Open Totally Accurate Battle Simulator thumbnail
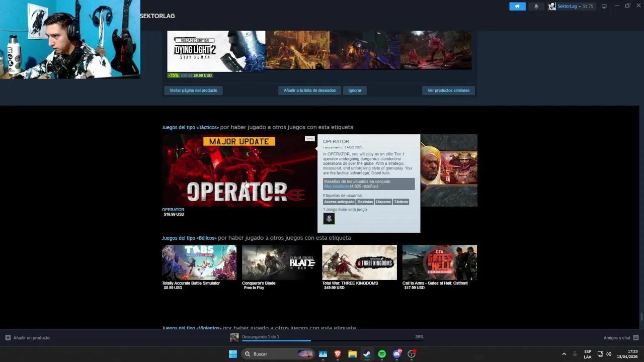Viewport: 644px width, 362px height. point(199,262)
